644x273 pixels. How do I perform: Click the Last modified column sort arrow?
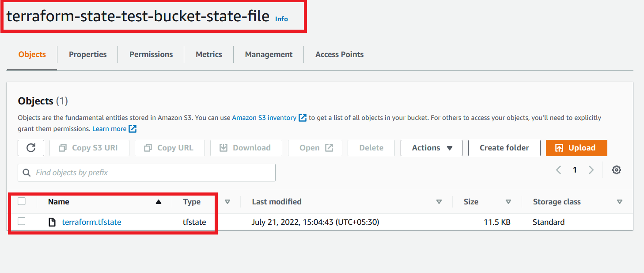[x=439, y=202]
